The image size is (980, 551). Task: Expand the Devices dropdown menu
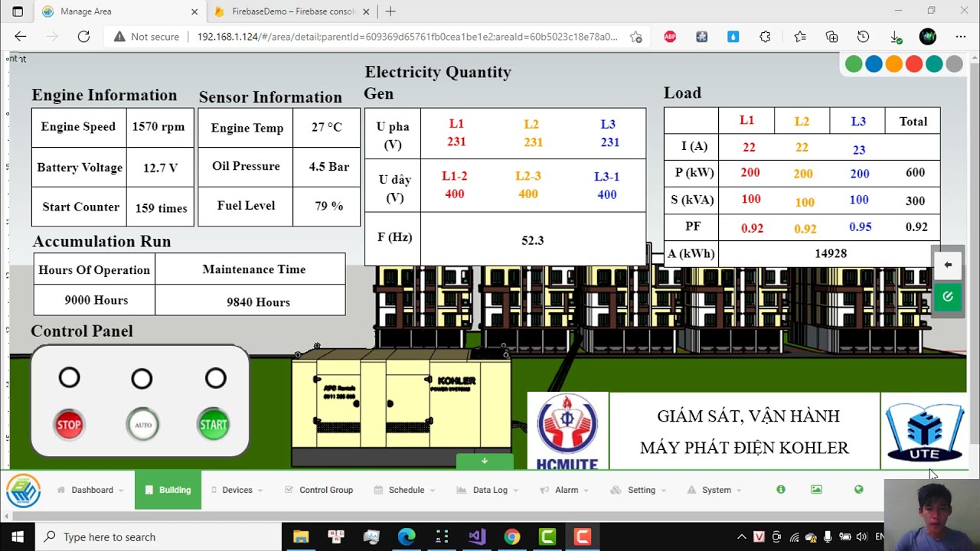pyautogui.click(x=237, y=490)
